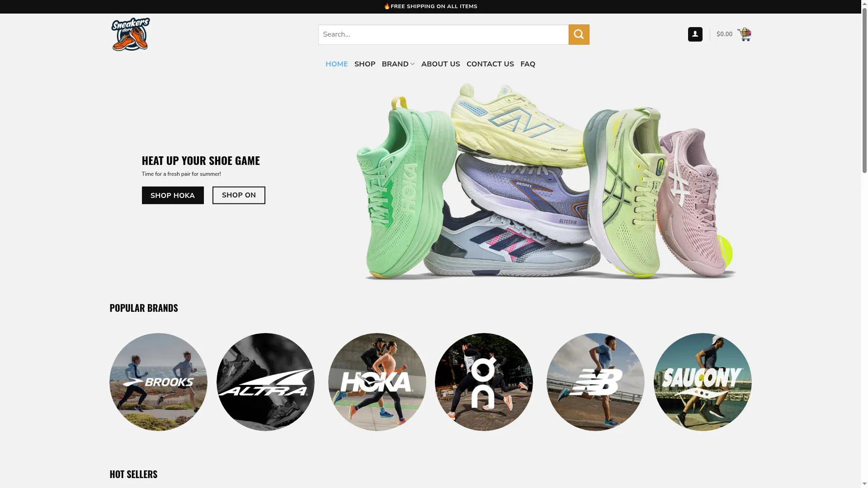The image size is (868, 488).
Task: Open the CONTACT US page
Action: tap(490, 64)
